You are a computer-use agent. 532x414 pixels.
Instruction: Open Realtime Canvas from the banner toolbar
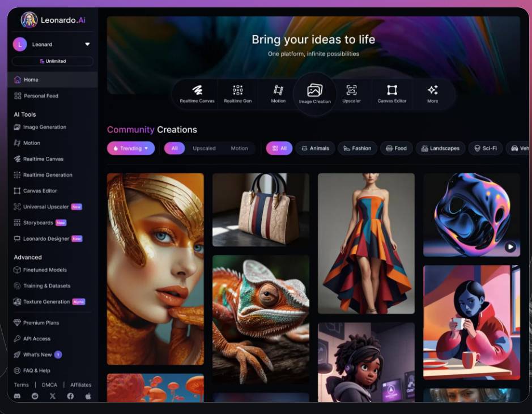click(197, 93)
